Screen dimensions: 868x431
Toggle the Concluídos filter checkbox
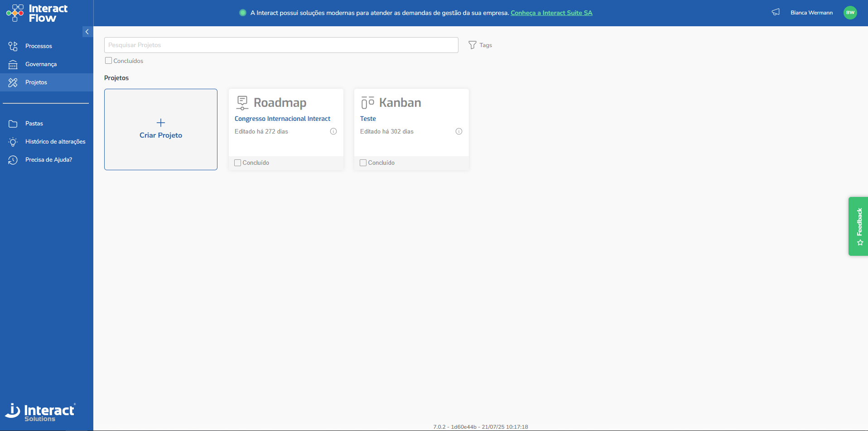108,61
